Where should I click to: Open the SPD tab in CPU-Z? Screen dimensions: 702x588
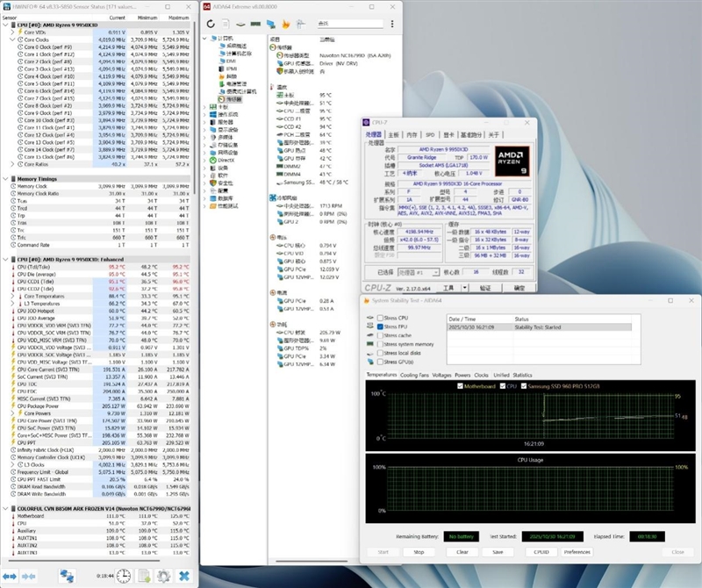pyautogui.click(x=430, y=135)
